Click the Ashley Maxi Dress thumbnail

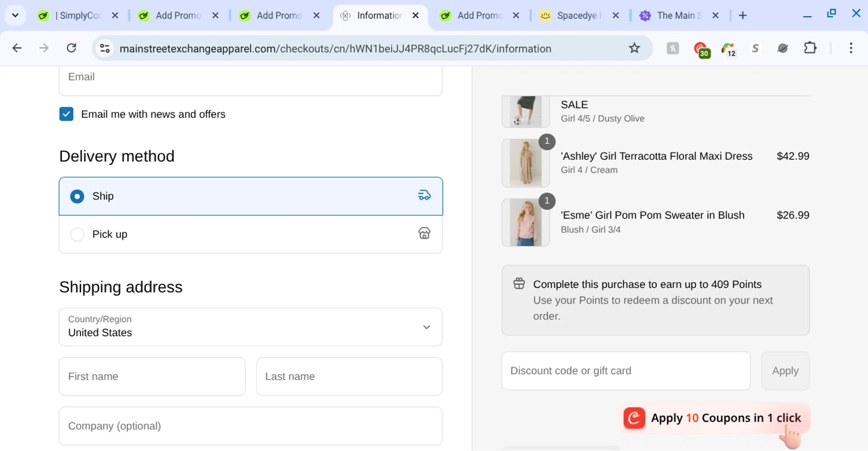click(525, 163)
